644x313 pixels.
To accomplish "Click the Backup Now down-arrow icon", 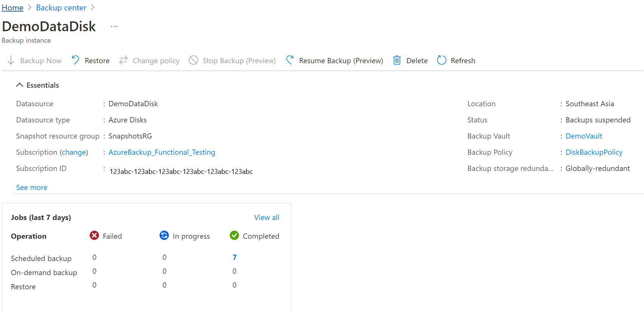I will [11, 60].
